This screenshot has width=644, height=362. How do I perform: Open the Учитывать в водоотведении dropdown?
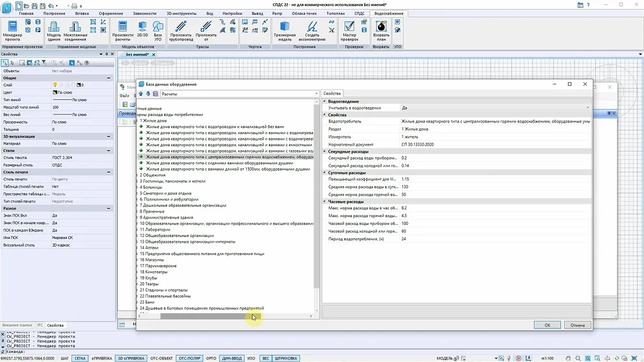[495, 108]
